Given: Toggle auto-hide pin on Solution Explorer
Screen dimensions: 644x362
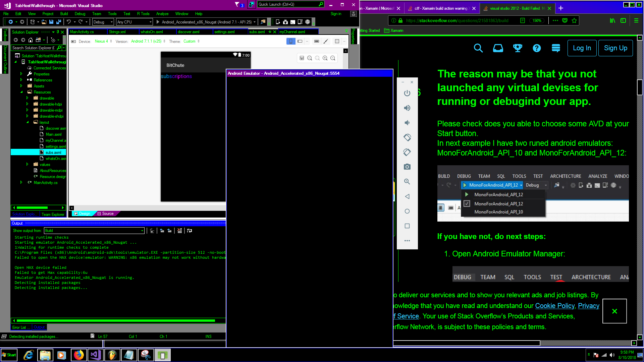Looking at the screenshot, I should click(58, 32).
